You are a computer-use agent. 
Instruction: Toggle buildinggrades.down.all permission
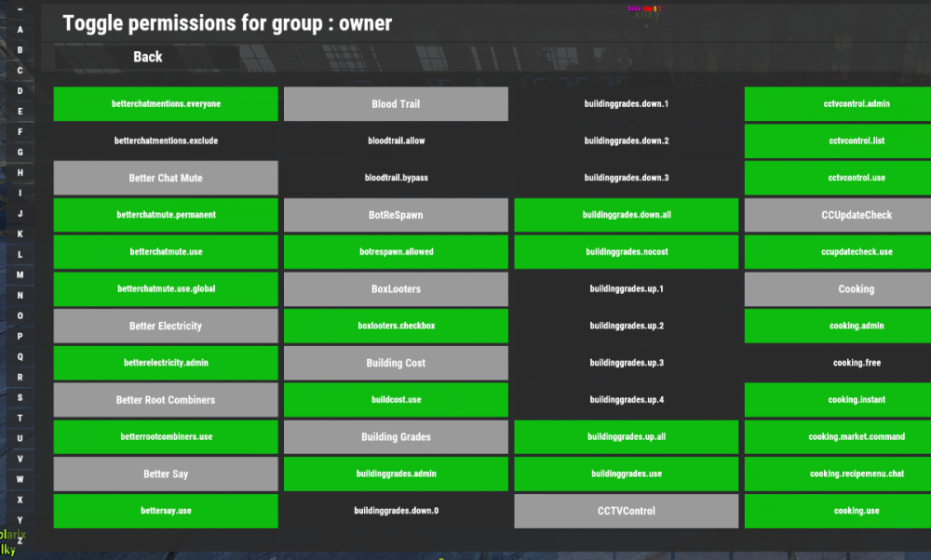pos(626,215)
